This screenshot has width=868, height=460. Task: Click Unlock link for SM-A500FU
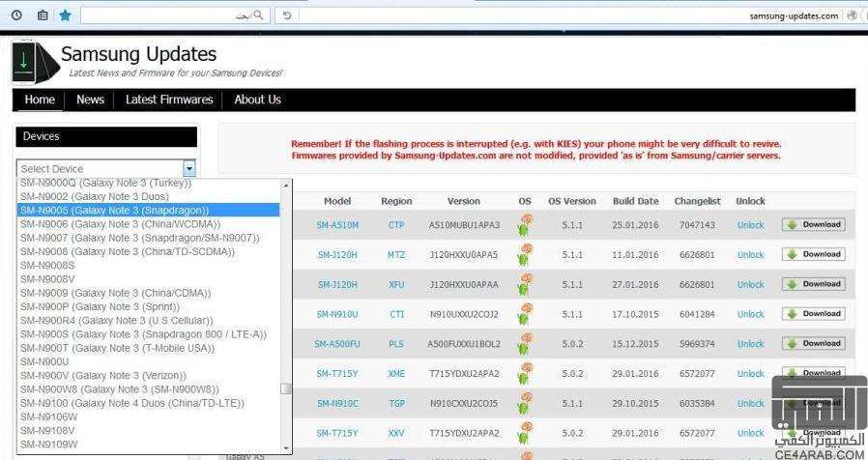coord(750,344)
